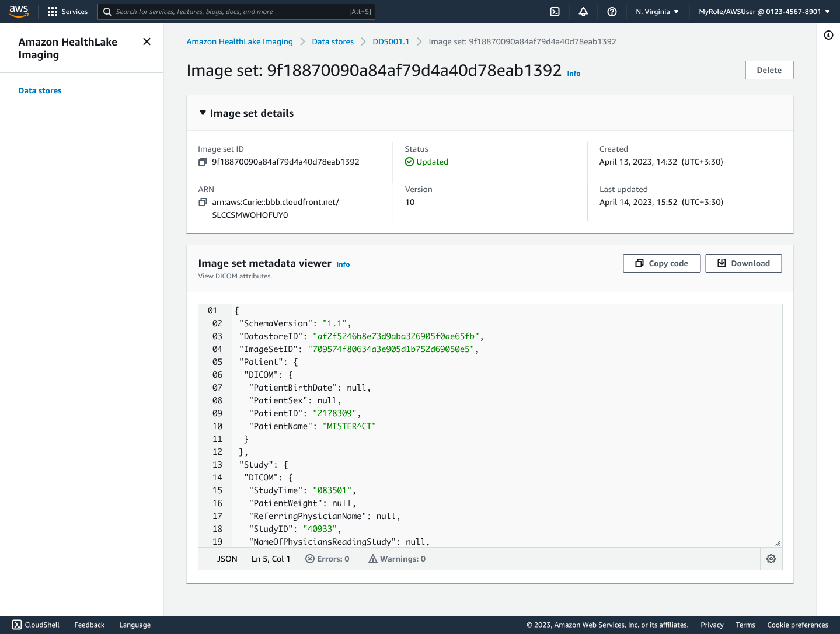
Task: Go to Amazon HealthLake Imaging breadcrumb
Action: tap(239, 41)
